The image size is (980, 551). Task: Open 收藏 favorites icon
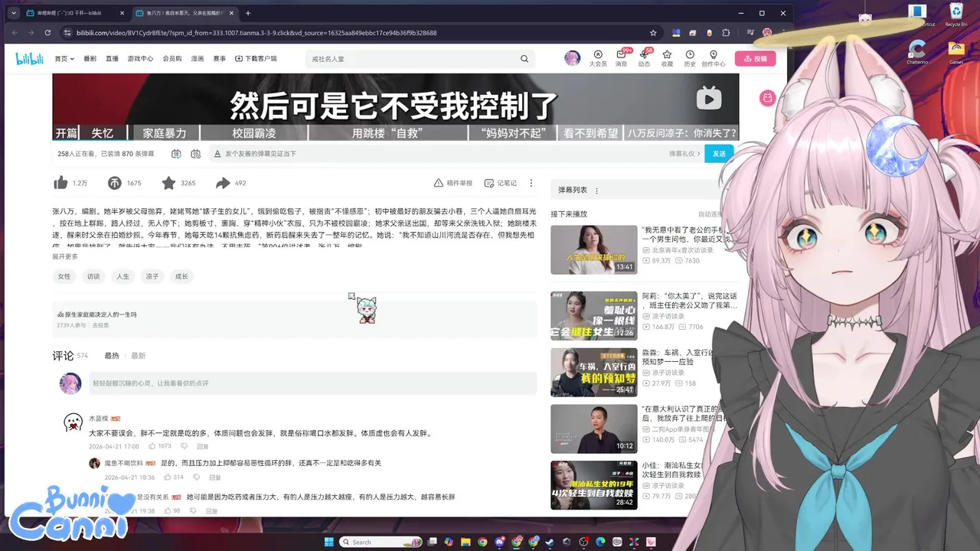[667, 58]
